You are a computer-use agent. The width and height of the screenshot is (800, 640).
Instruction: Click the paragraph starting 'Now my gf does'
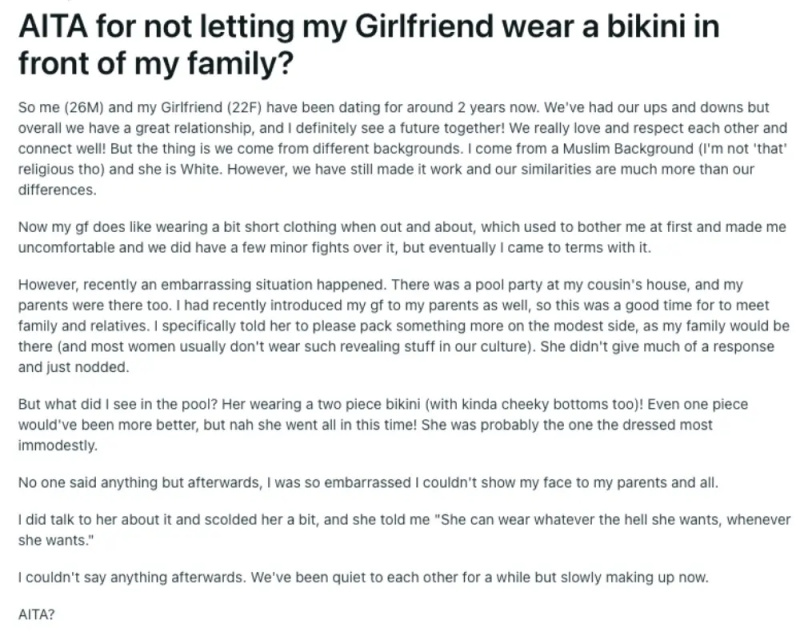pos(402,237)
